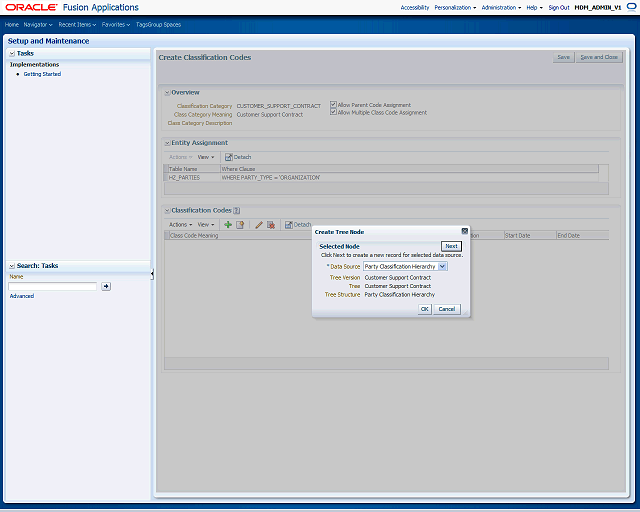
Task: Click the Start Date column header
Action: click(x=530, y=236)
